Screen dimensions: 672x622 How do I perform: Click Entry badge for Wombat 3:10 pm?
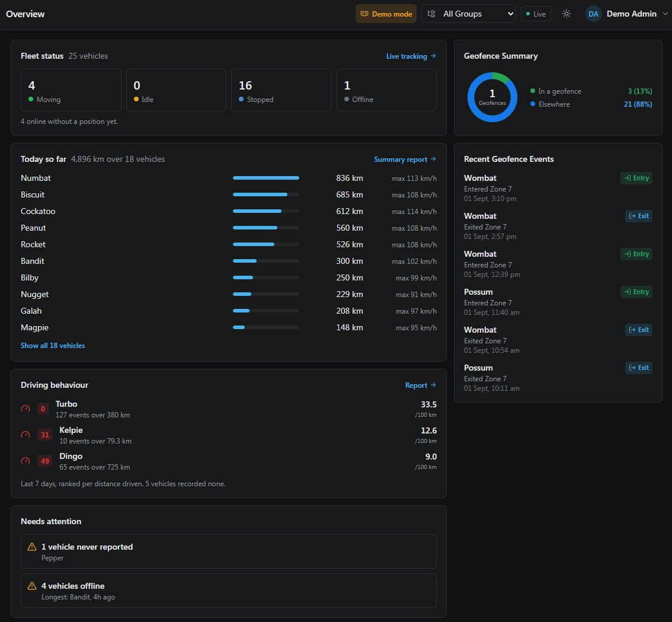[636, 178]
